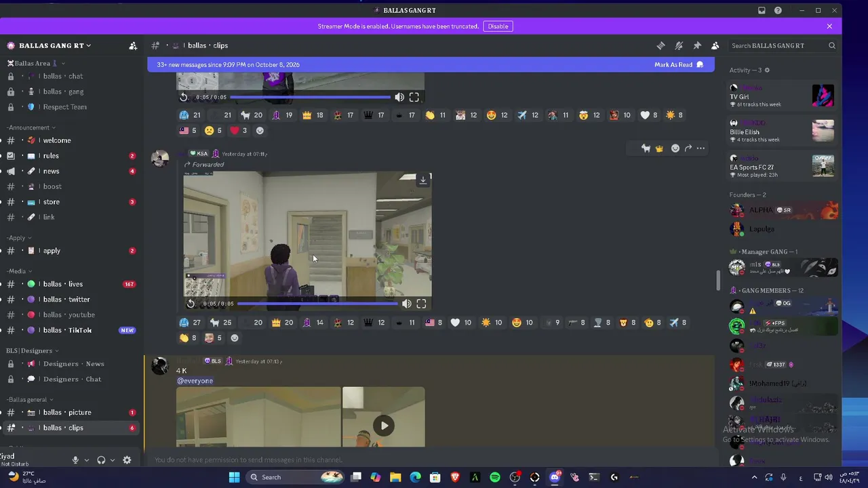
Task: Hide the member list panel
Action: (x=715, y=45)
